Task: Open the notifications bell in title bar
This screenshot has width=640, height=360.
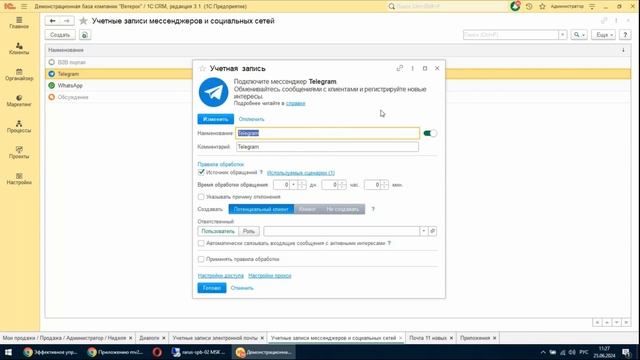Action: pyautogui.click(x=515, y=6)
